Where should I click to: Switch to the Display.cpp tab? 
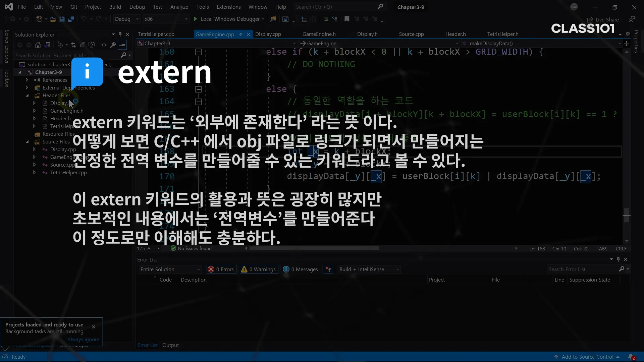pos(268,34)
